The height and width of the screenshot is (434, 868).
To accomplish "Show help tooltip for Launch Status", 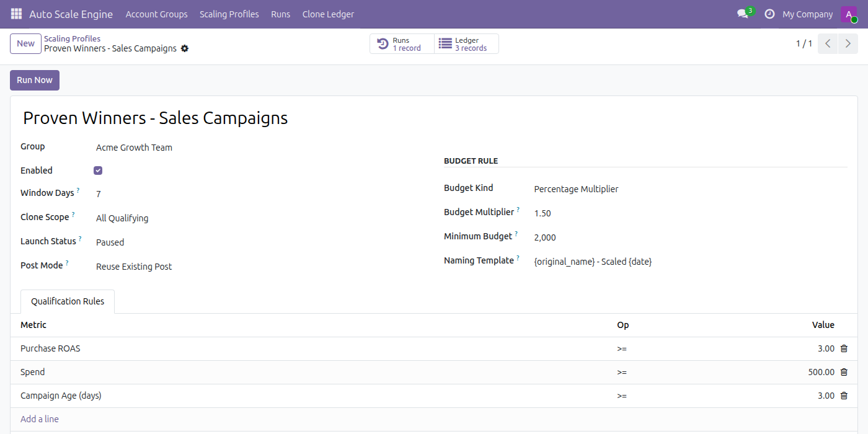I will pos(80,239).
